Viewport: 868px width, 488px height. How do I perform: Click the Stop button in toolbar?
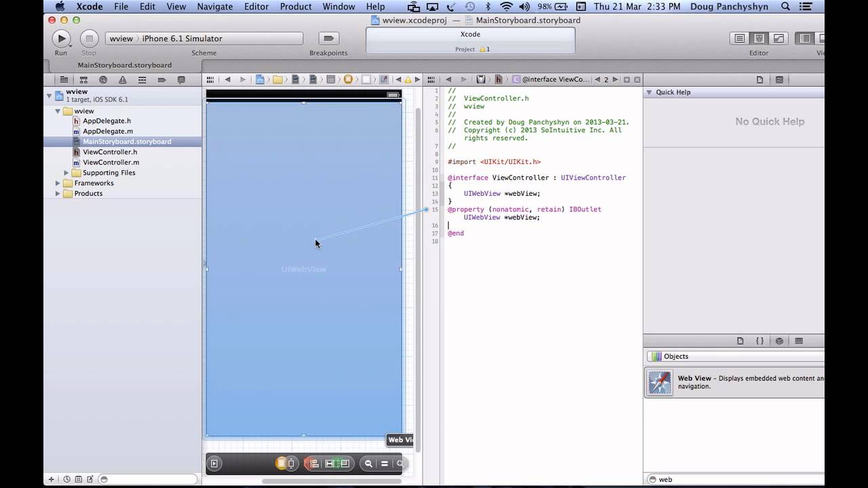(x=89, y=39)
